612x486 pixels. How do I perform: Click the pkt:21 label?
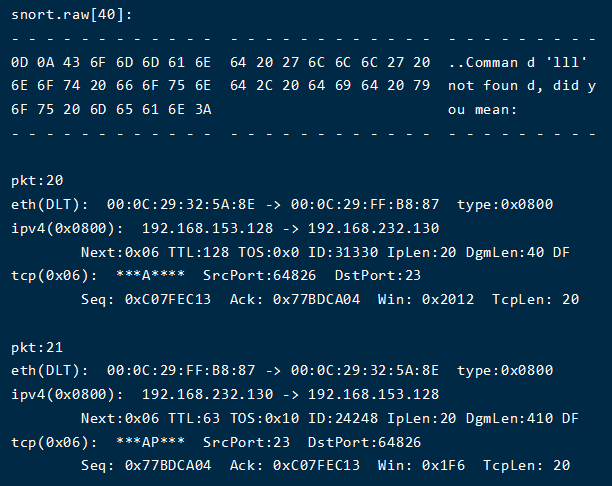tap(37, 347)
